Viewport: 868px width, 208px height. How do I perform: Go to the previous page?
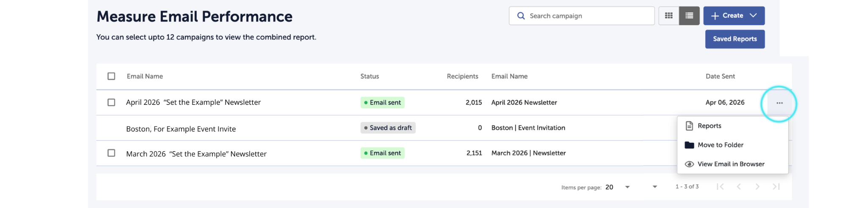739,187
